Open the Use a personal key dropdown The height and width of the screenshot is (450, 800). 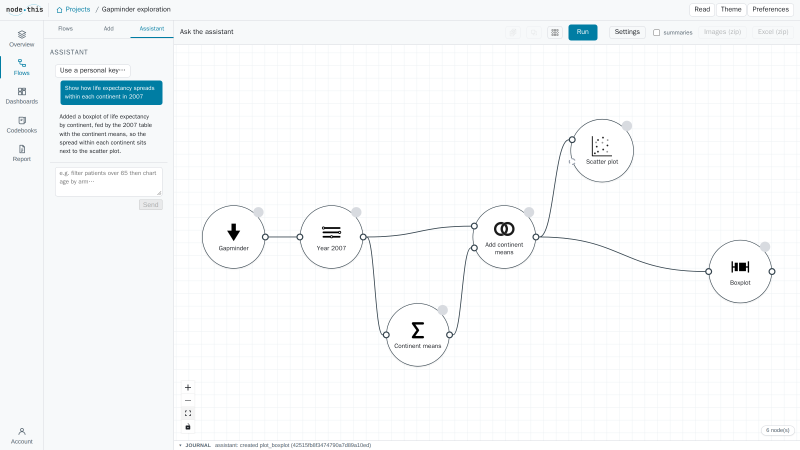point(92,70)
